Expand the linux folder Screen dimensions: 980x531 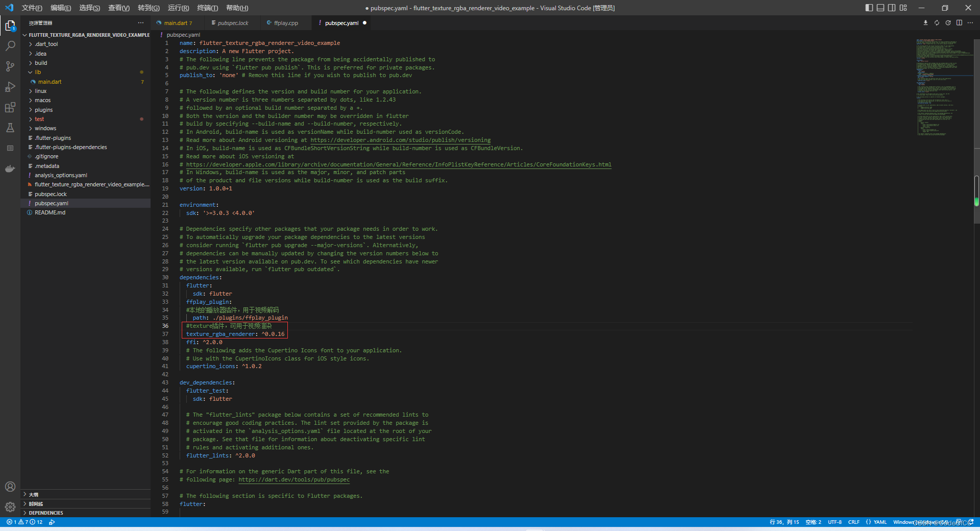coord(86,91)
